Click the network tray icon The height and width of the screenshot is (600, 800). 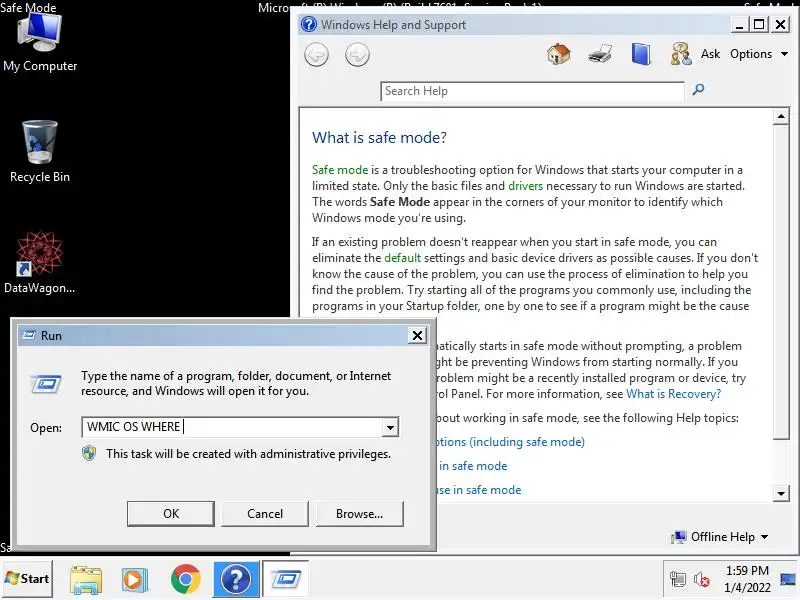pyautogui.click(x=678, y=580)
